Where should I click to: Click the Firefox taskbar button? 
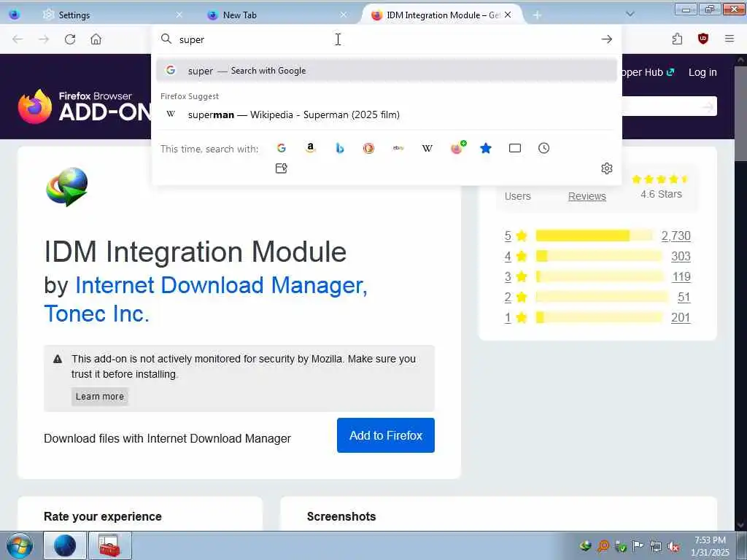point(65,545)
